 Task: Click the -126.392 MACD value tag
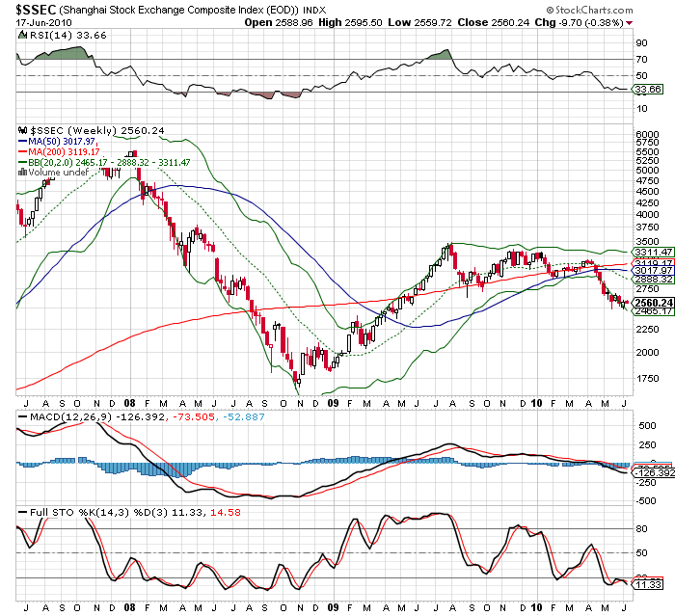point(654,473)
